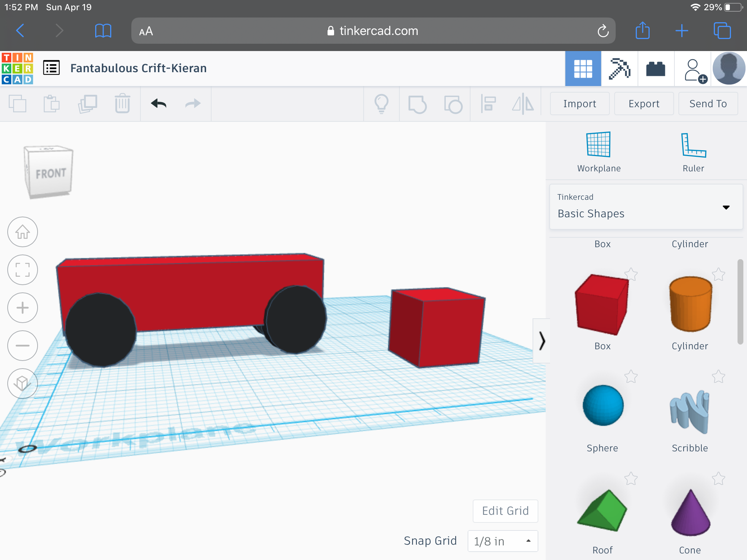Open the AA reader settings

point(146,31)
